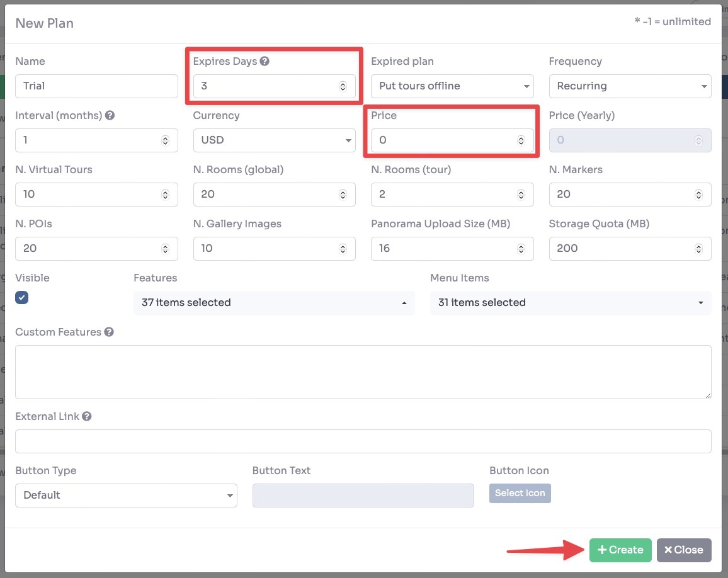Click the Select Icon button
The height and width of the screenshot is (578, 728).
[x=520, y=493]
